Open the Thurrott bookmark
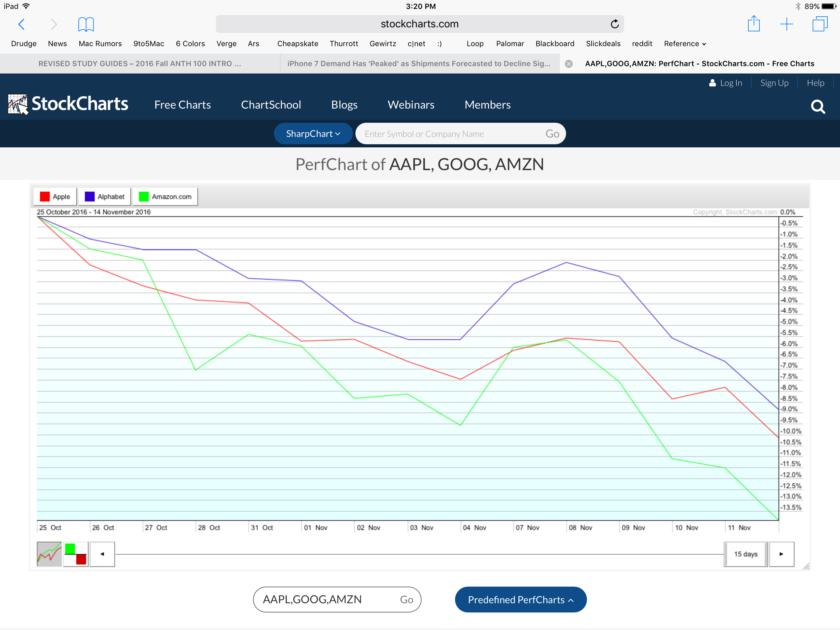 (344, 44)
